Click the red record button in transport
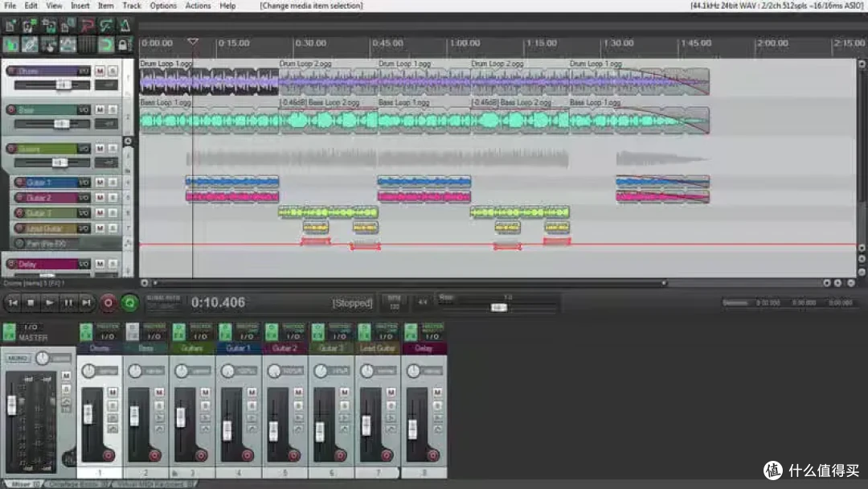Viewport: 868px width, 489px height. [108, 303]
